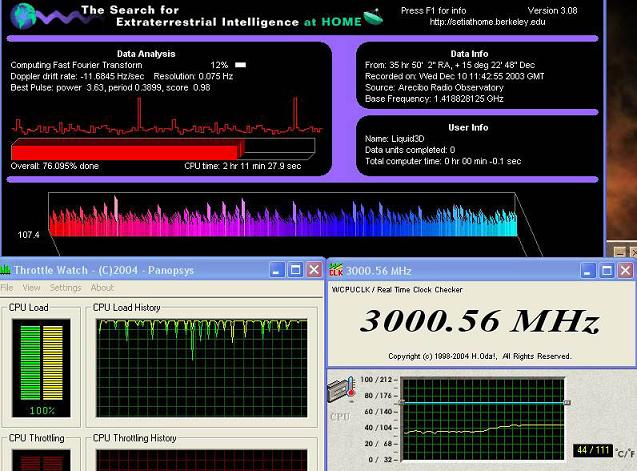
Task: Click the SETI satellite dish icon
Action: tap(373, 17)
